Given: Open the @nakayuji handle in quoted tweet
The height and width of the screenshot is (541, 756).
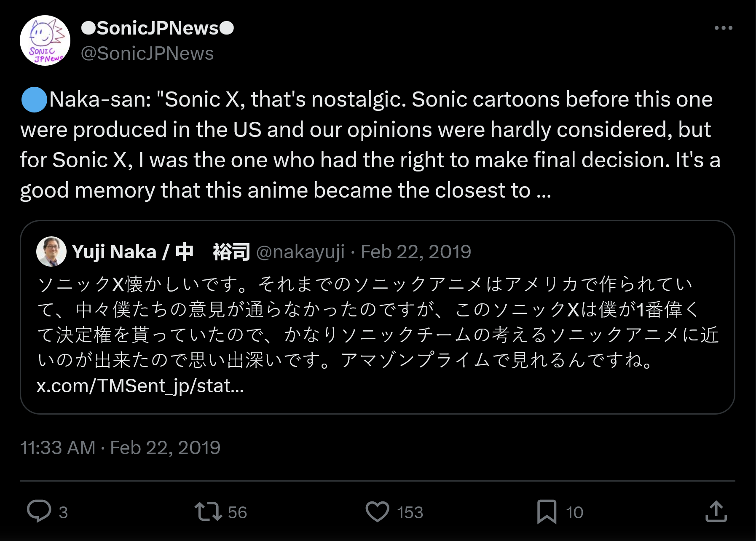Looking at the screenshot, I should tap(300, 252).
